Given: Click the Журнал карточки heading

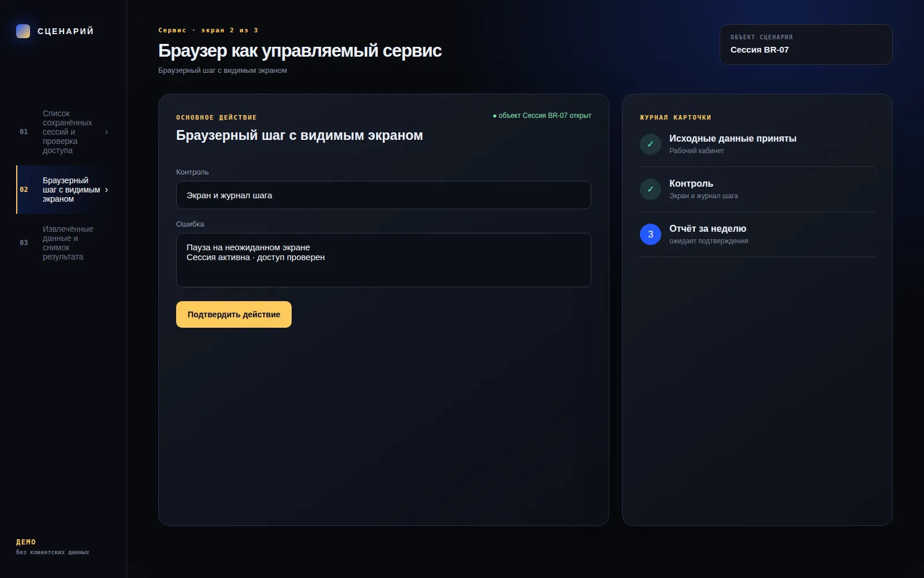Looking at the screenshot, I should click(675, 117).
